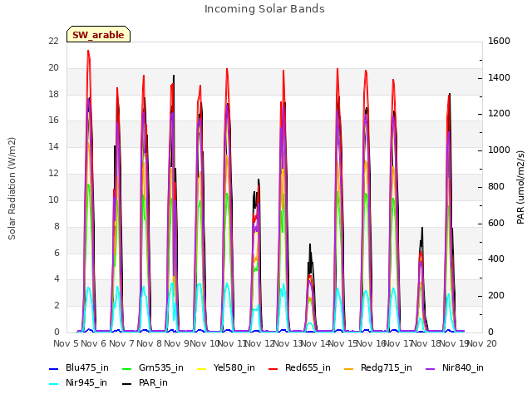Click the Yel580_in legend label

(x=234, y=367)
